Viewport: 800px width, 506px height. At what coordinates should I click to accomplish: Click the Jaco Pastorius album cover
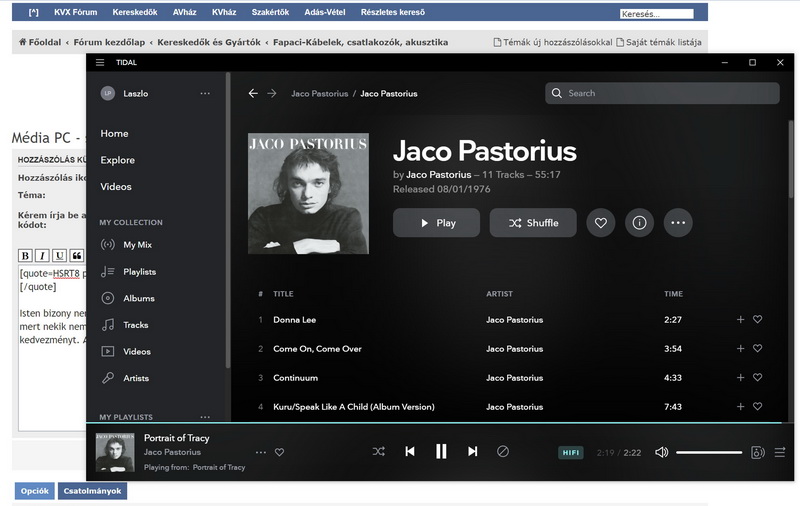[x=308, y=193]
